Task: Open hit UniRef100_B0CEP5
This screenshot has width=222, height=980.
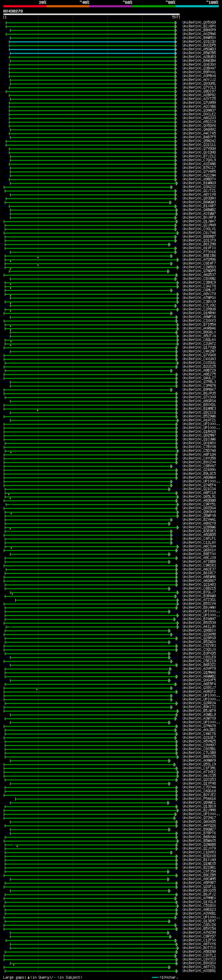Action: click(199, 45)
